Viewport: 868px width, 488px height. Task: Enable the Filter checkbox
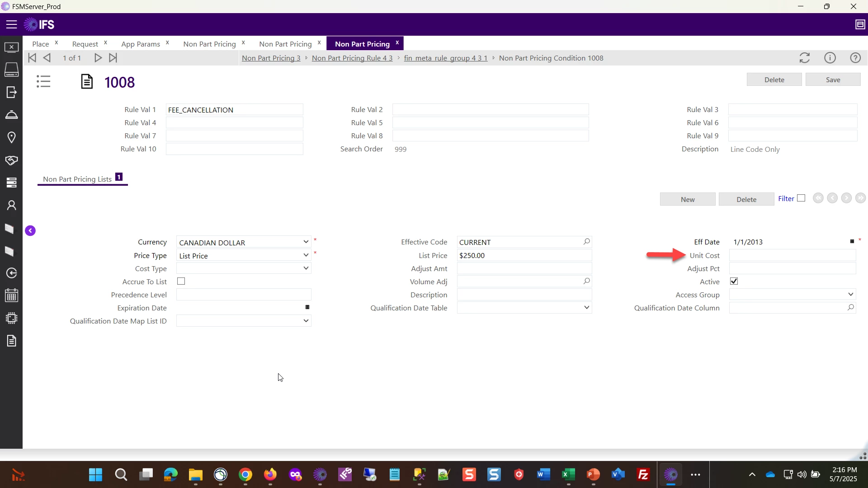pos(801,198)
